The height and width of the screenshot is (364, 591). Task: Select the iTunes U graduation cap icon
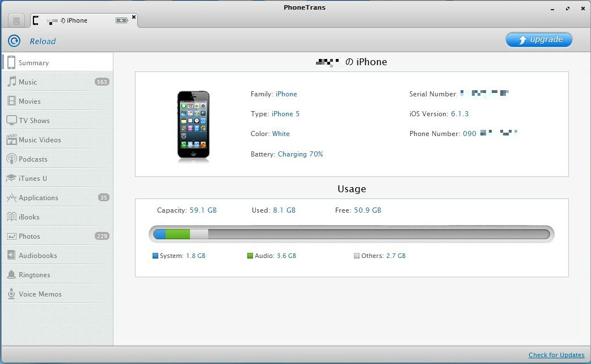pos(11,178)
